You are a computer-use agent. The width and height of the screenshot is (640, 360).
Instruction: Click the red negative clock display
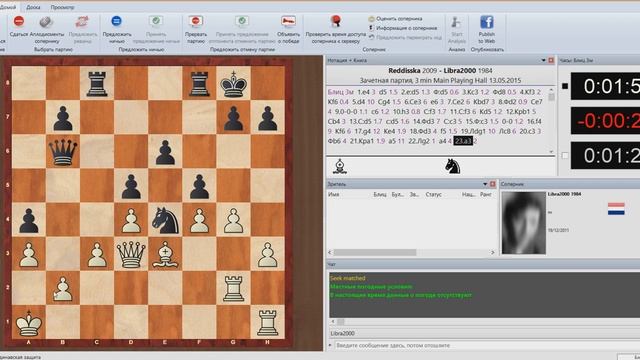point(605,121)
